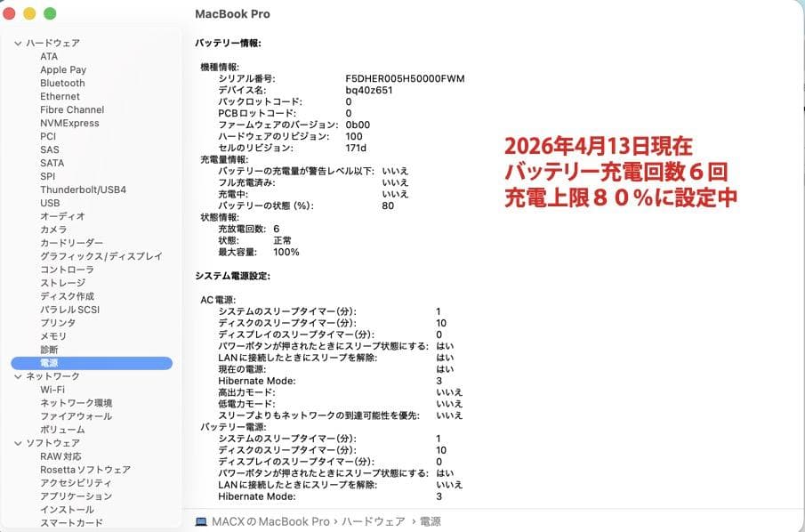Collapse the ネットワーク section
The image size is (805, 532).
[18, 376]
